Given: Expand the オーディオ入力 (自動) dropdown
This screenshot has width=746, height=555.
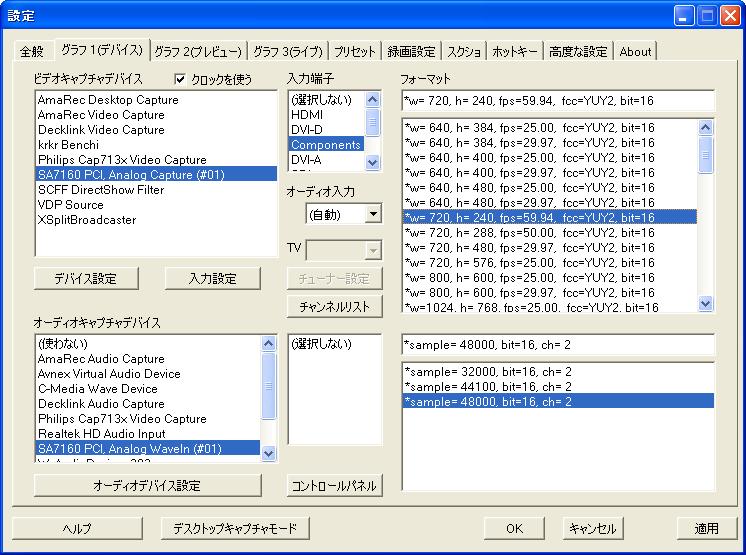Looking at the screenshot, I should point(373,214).
